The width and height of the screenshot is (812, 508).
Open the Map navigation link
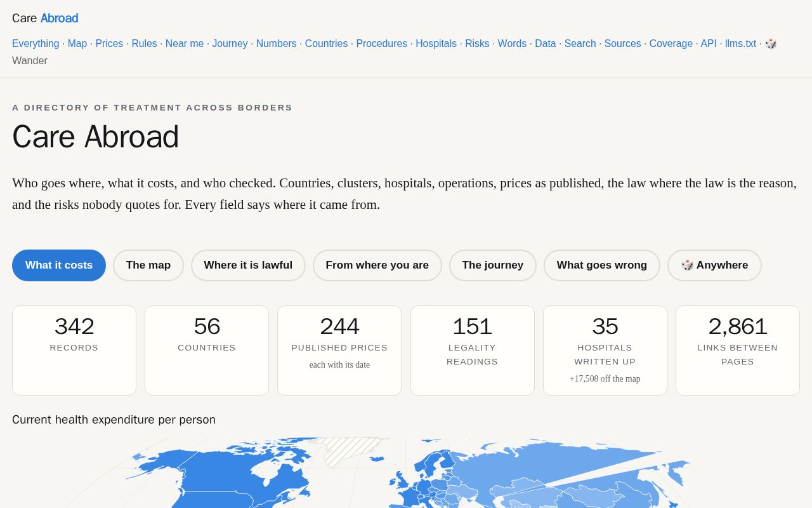(x=77, y=44)
